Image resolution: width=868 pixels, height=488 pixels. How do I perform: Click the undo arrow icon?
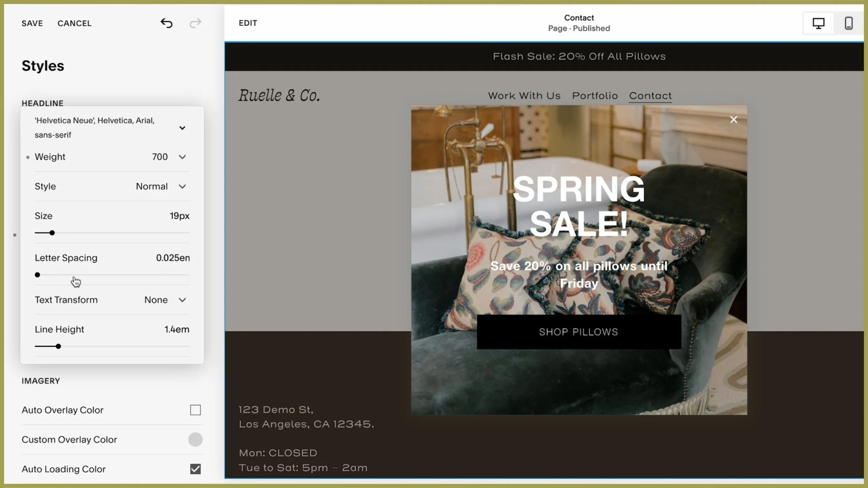click(166, 23)
